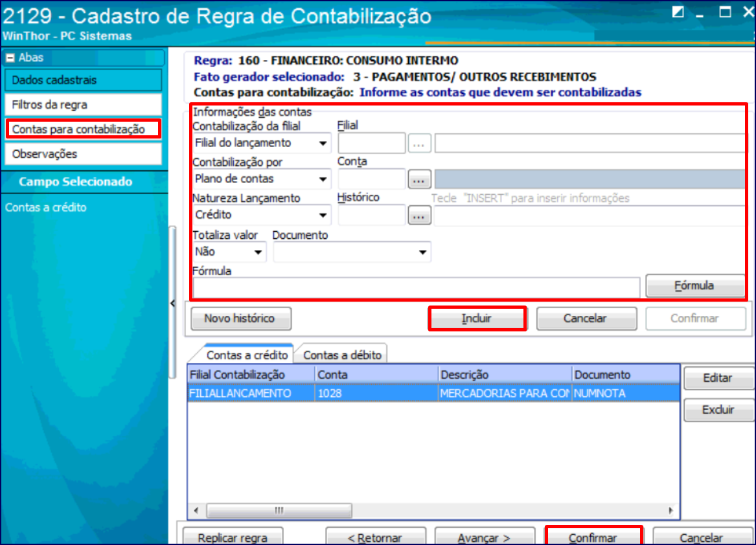Open the Dados cadastrais tab
The width and height of the screenshot is (756, 545).
[83, 80]
